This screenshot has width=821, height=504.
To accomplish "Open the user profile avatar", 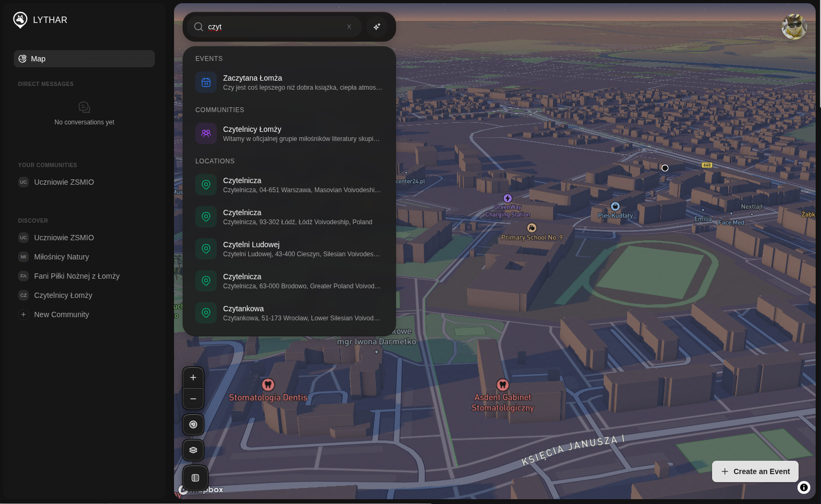I will (x=794, y=27).
